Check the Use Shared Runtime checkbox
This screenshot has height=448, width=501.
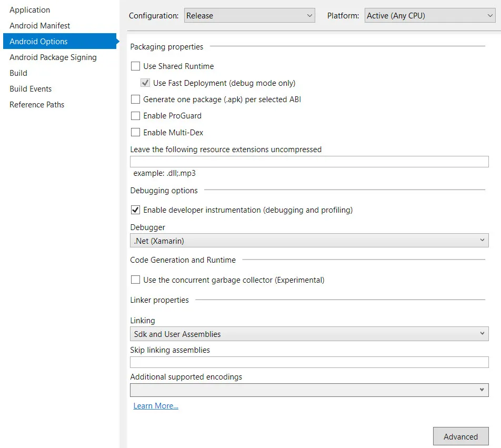[135, 66]
